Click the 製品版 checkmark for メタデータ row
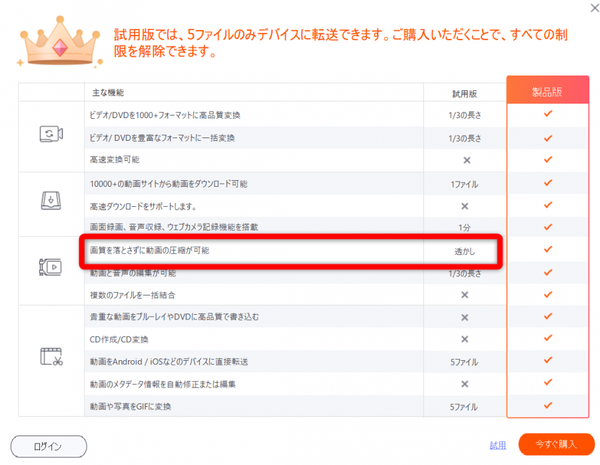 548,382
